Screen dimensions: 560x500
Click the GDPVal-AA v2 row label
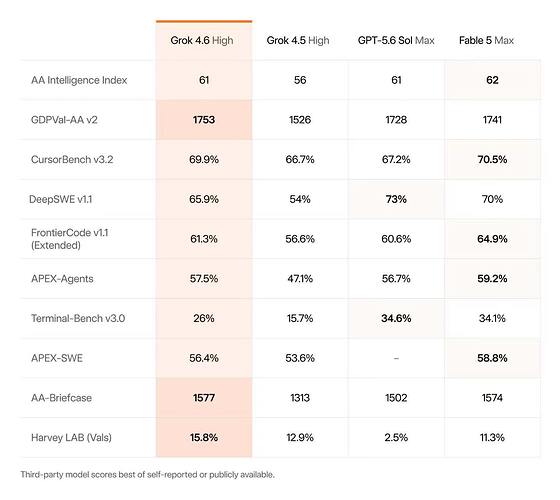[64, 120]
